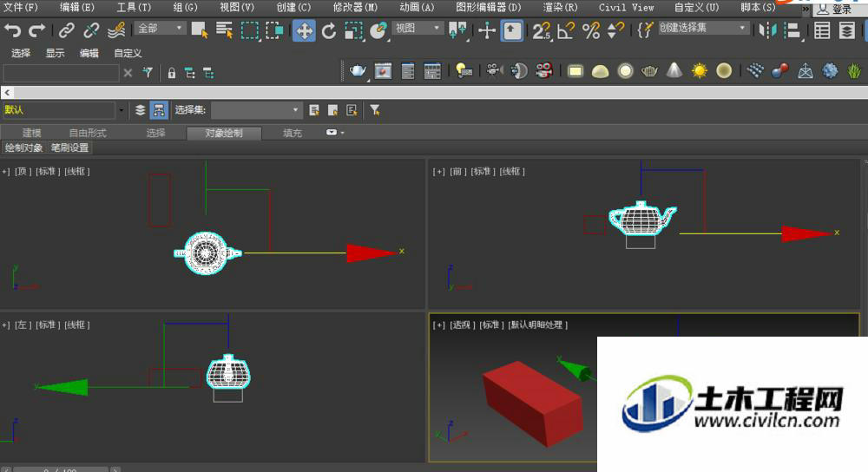Click the 登录 sign-in button
This screenshot has width=868, height=472.
tap(836, 10)
